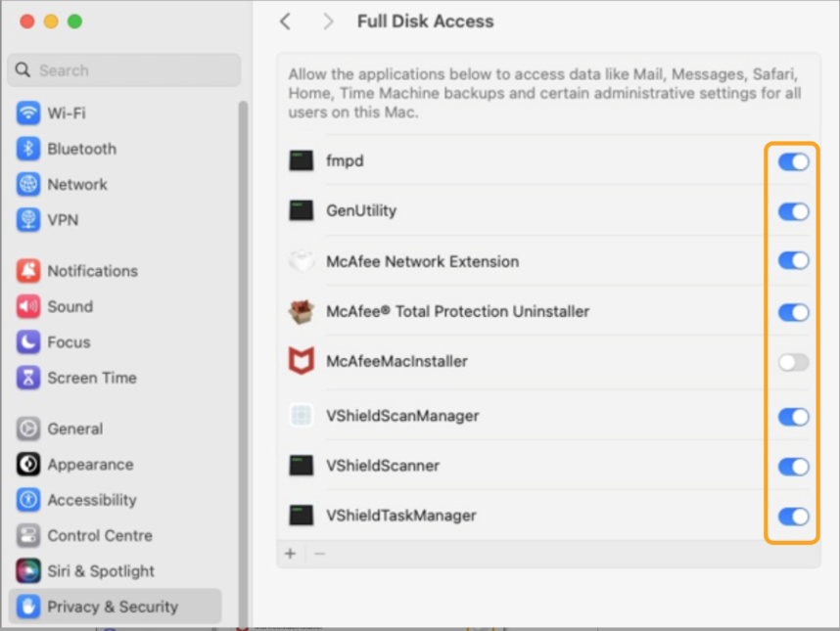Toggle GenUtility's disk access switch
The width and height of the screenshot is (840, 631).
[x=793, y=211]
